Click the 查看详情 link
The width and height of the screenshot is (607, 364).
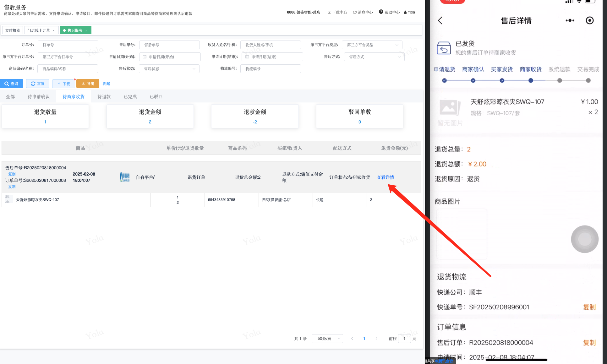click(385, 177)
